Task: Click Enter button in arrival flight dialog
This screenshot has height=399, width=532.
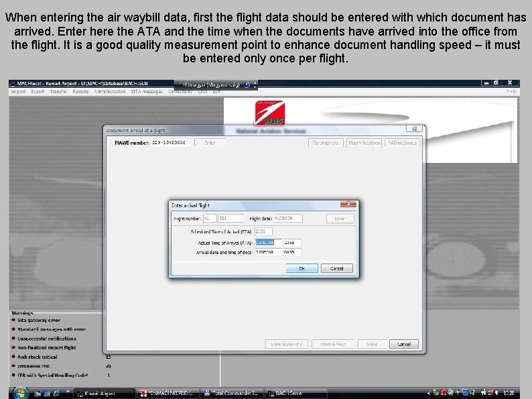Action: click(340, 219)
